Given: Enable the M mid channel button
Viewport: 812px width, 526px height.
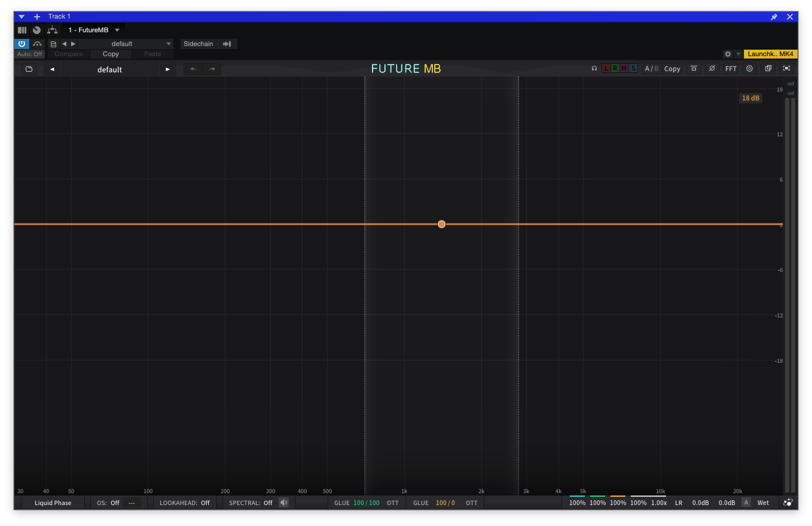Looking at the screenshot, I should pos(624,69).
